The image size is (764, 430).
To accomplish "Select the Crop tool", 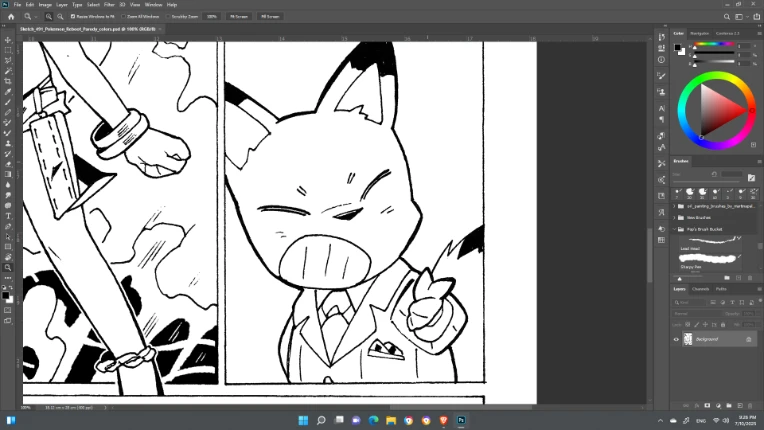I will [8, 81].
